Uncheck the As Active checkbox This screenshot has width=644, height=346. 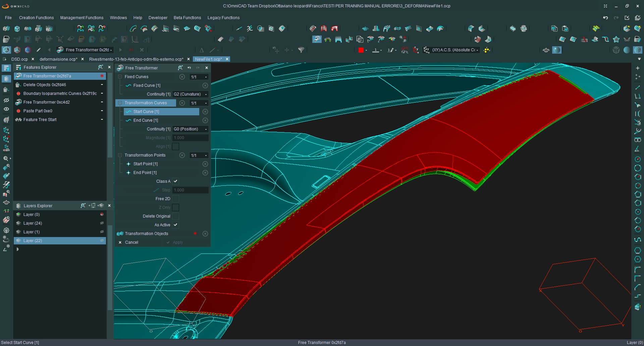point(175,225)
